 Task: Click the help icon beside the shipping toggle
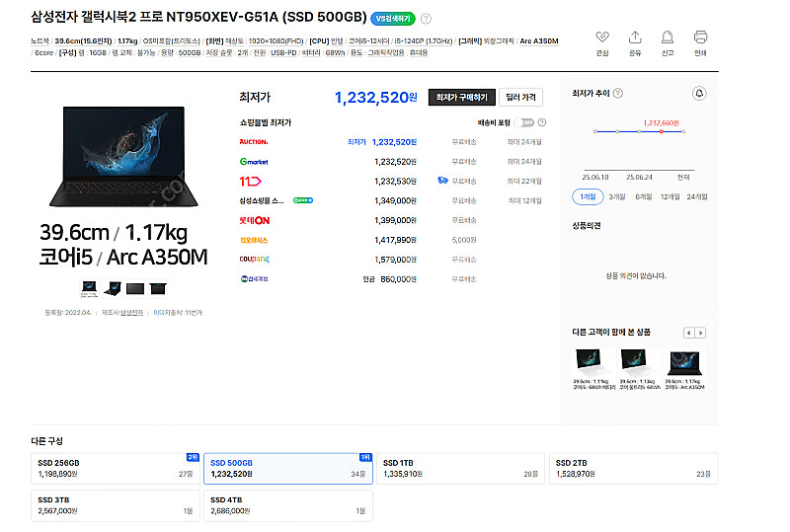(x=542, y=122)
